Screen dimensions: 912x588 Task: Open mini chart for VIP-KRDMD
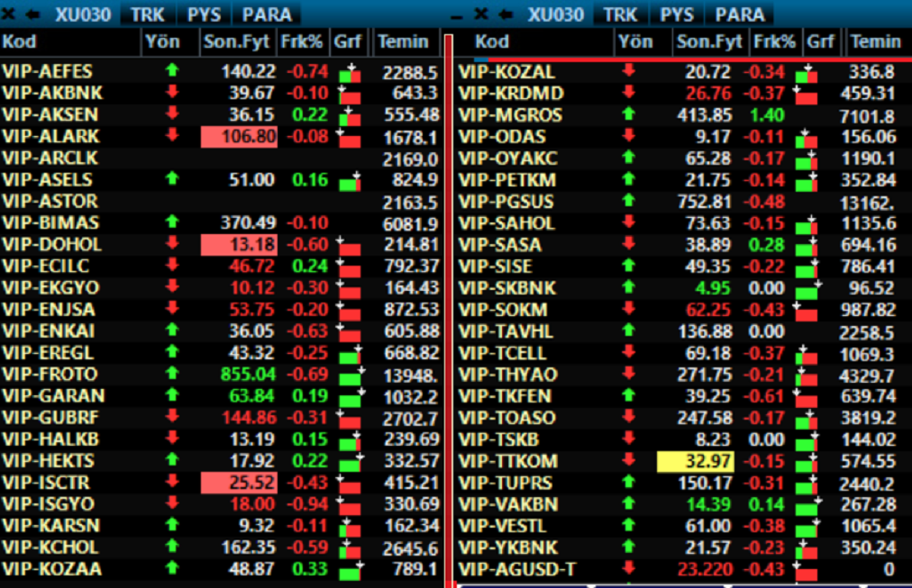[806, 95]
